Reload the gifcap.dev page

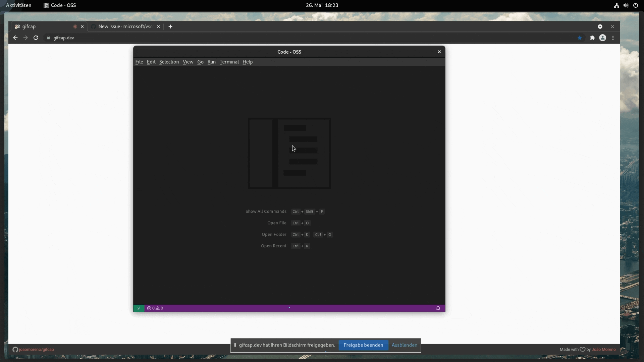pyautogui.click(x=36, y=38)
